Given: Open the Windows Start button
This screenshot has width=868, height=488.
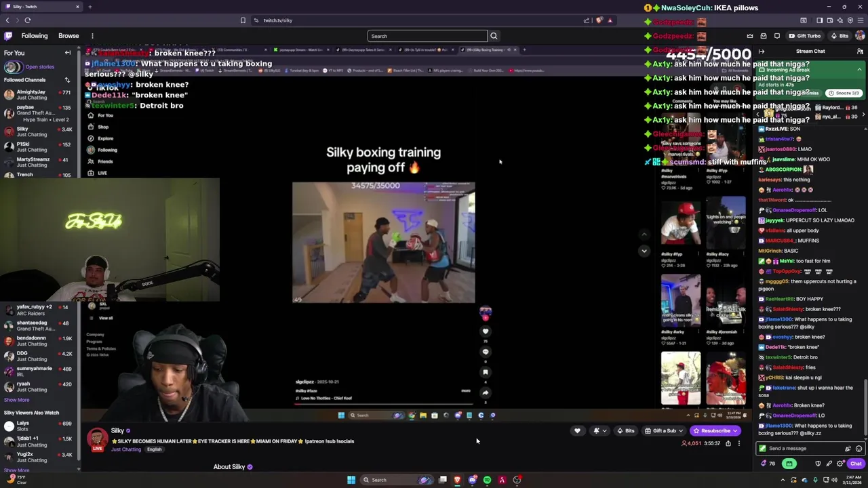Looking at the screenshot, I should 351,480.
